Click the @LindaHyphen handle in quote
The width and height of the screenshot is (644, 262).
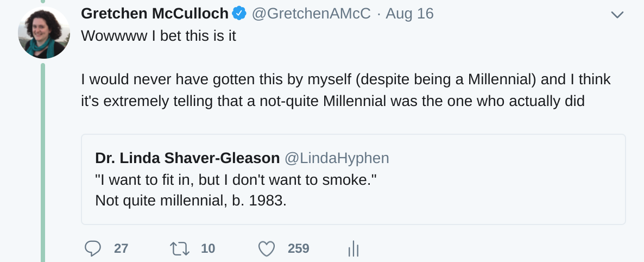click(x=337, y=158)
